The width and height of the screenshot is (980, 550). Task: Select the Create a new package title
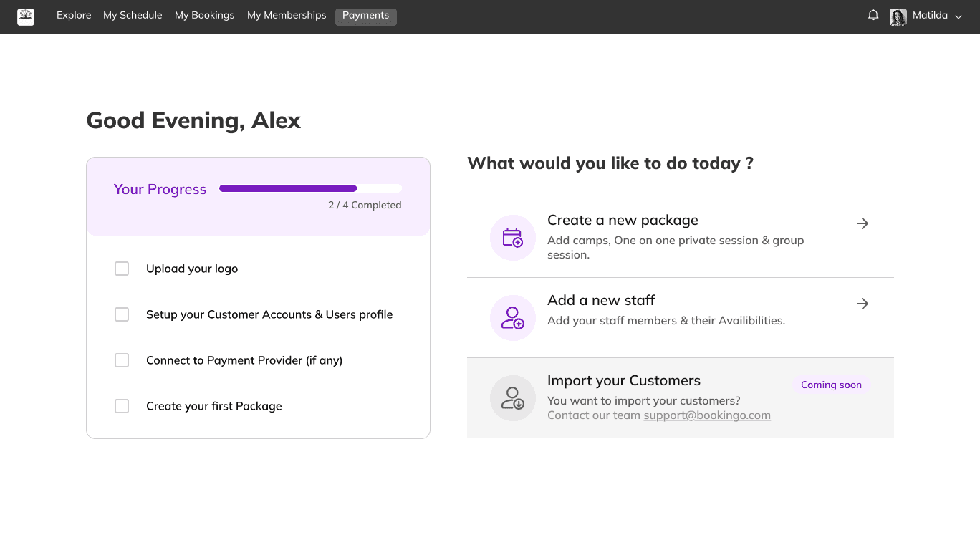point(622,221)
